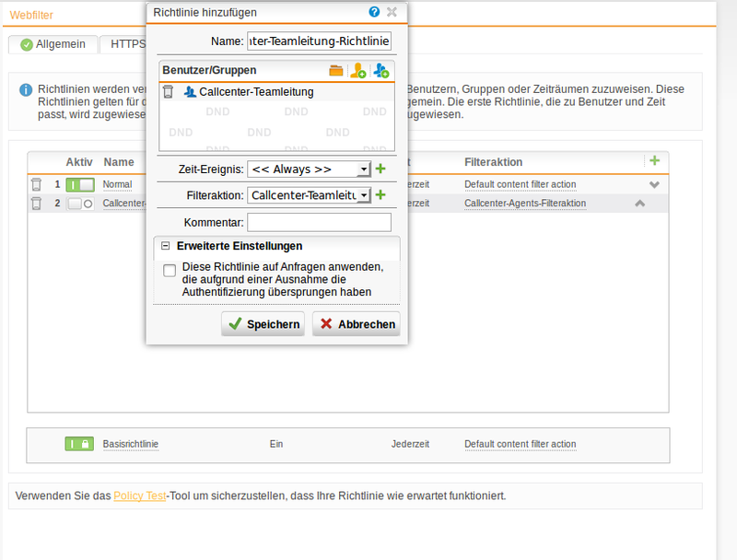
Task: Click the green plus in the Filteraktion column header
Action: [x=655, y=161]
